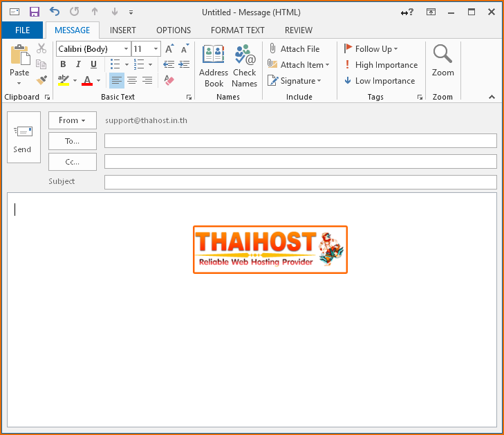
Task: Expand numbering style arrow
Action: pyautogui.click(x=151, y=64)
